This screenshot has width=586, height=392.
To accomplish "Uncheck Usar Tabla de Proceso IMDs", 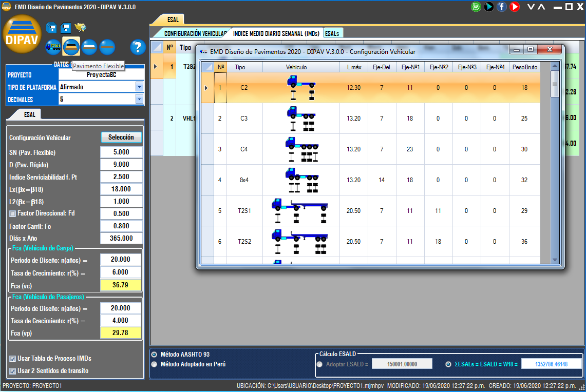I will [x=13, y=358].
